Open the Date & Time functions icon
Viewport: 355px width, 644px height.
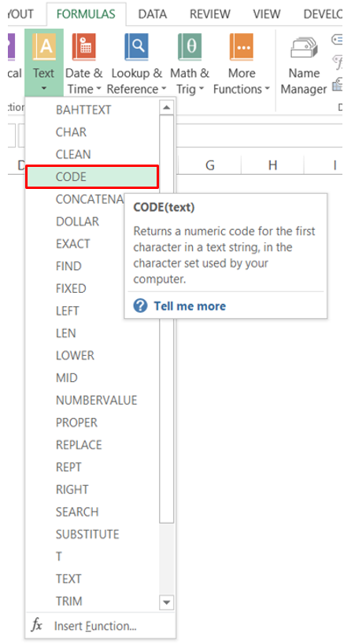coord(83,46)
